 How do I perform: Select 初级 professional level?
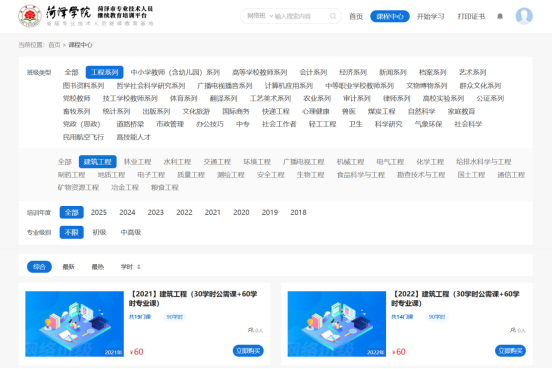99,232
